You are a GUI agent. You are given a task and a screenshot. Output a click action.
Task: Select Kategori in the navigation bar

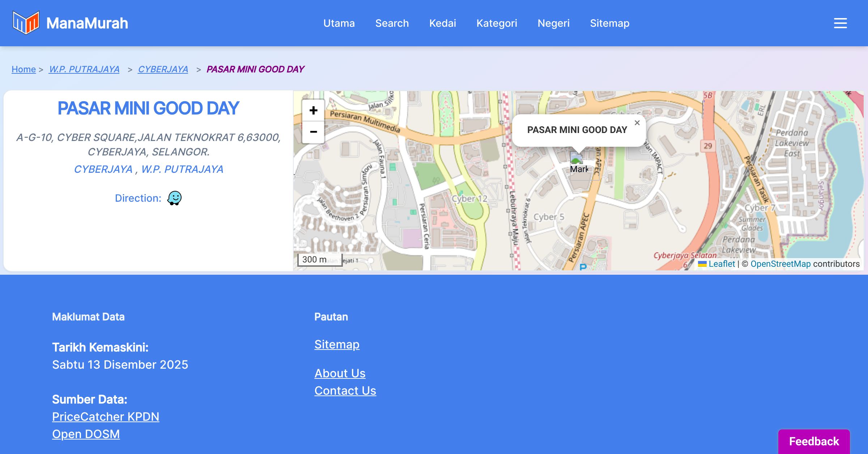pos(497,23)
